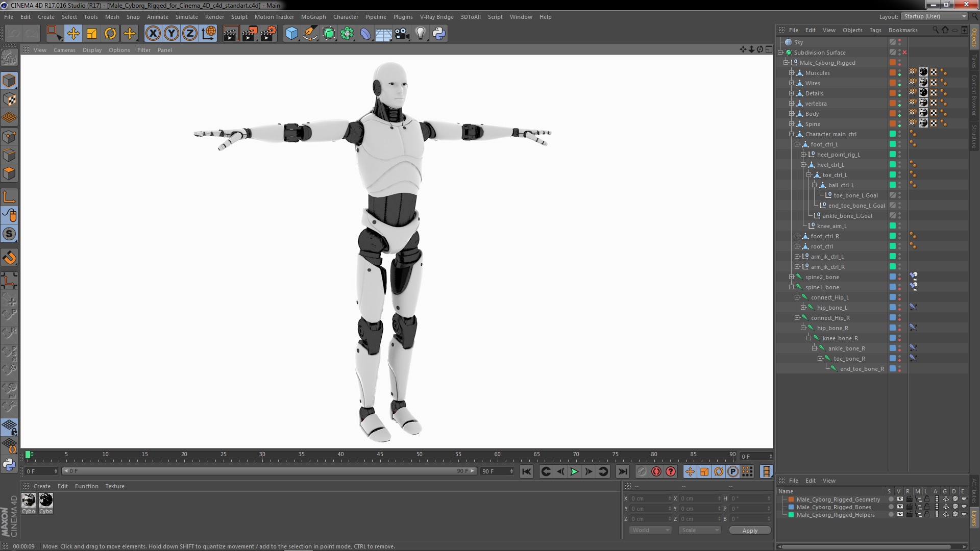Viewport: 980px width, 551px height.
Task: Expand the foot_ctrl_R node
Action: (797, 236)
